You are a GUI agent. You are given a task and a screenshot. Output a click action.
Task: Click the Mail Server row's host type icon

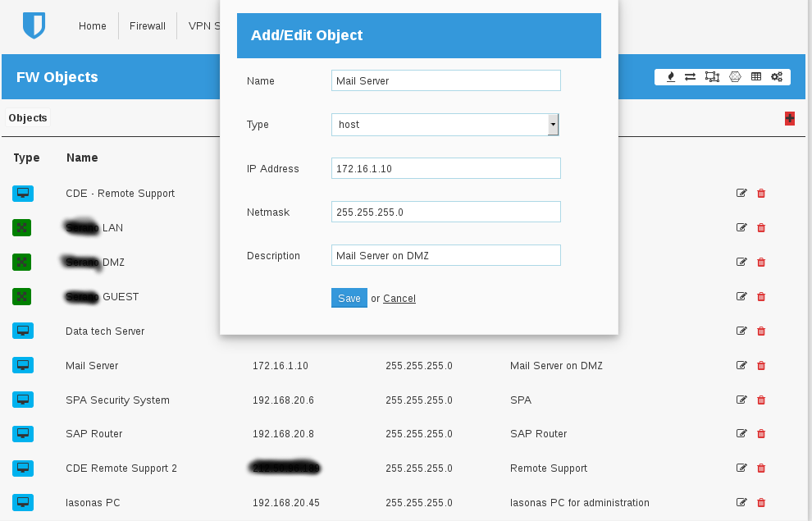coord(23,366)
